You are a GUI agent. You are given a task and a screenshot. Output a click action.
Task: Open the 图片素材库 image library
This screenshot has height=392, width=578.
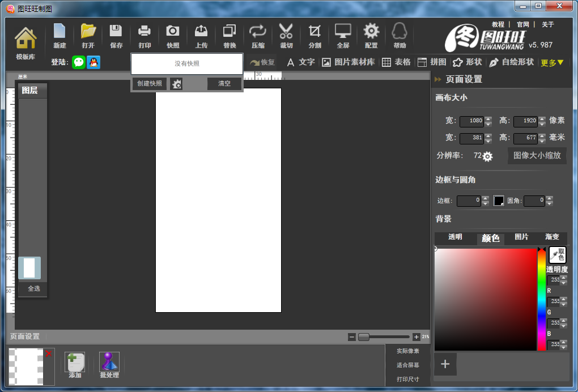(348, 62)
